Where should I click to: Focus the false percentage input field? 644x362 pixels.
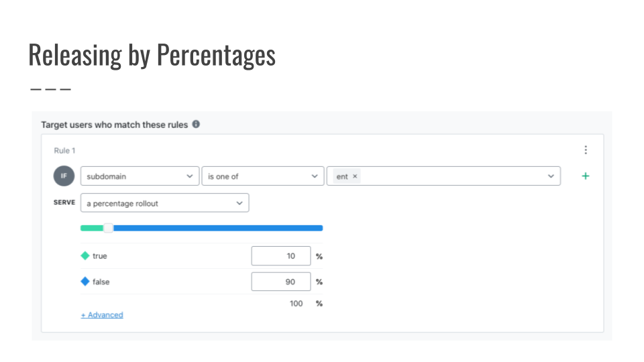pos(281,282)
